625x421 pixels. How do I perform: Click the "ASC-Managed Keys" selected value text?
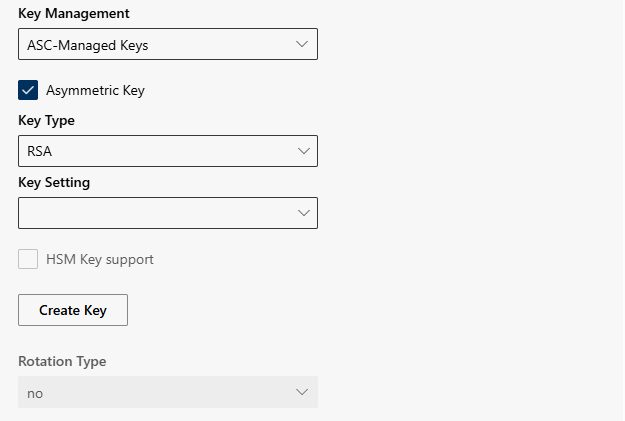tap(88, 45)
